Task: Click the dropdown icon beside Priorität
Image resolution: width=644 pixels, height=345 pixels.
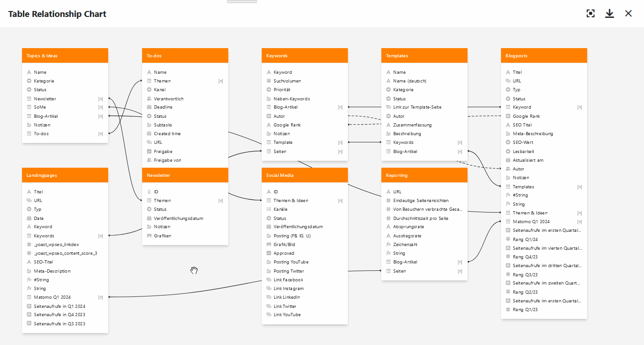Action: [269, 90]
